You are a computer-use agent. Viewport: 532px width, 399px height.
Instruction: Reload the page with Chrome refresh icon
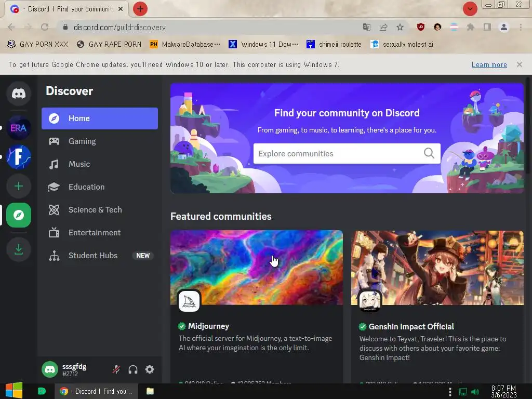(x=45, y=27)
